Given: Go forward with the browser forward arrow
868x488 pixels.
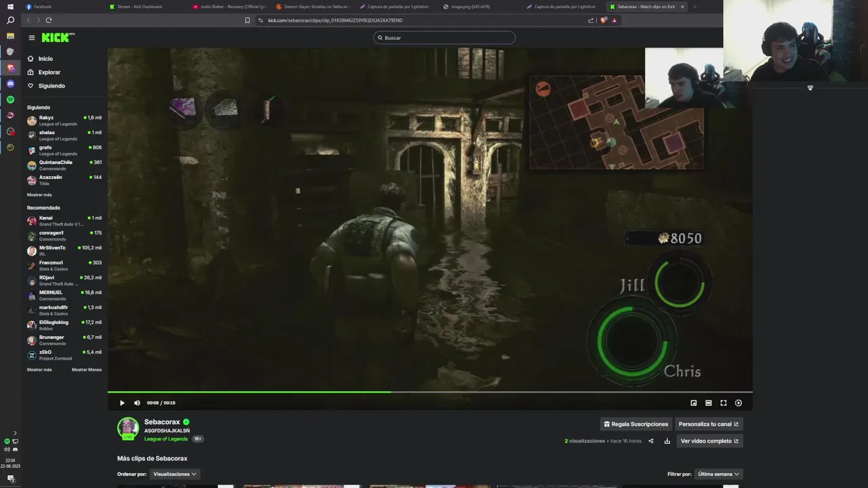Looking at the screenshot, I should click(38, 20).
